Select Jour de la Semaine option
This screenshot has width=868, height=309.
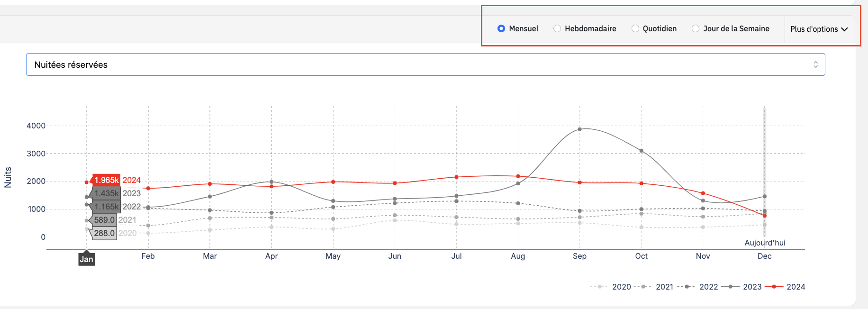click(x=696, y=28)
